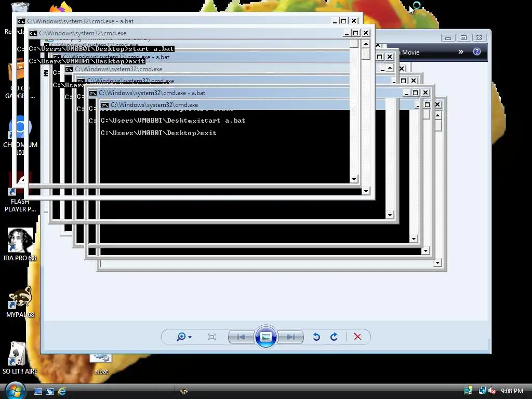Viewport: 532px width, 399px height.
Task: Expand the toolbar overflow chevron in Photo Gallery
Action: click(460, 52)
